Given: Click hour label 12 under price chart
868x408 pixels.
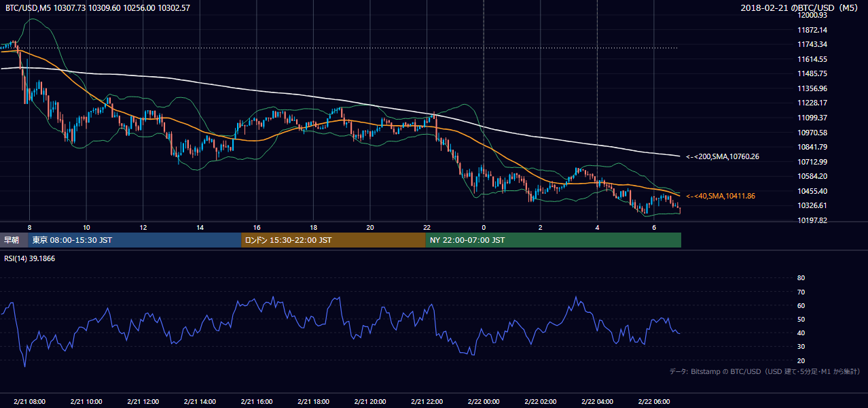Looking at the screenshot, I should (143, 227).
